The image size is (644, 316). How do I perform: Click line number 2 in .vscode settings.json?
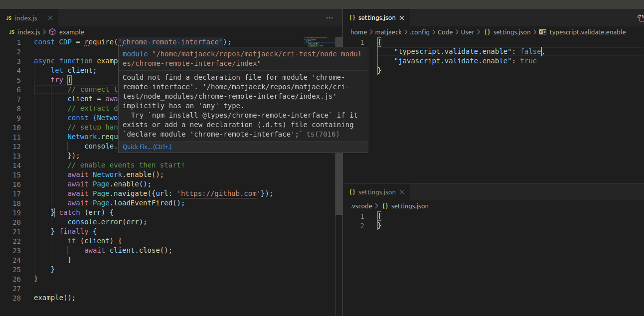pos(362,226)
